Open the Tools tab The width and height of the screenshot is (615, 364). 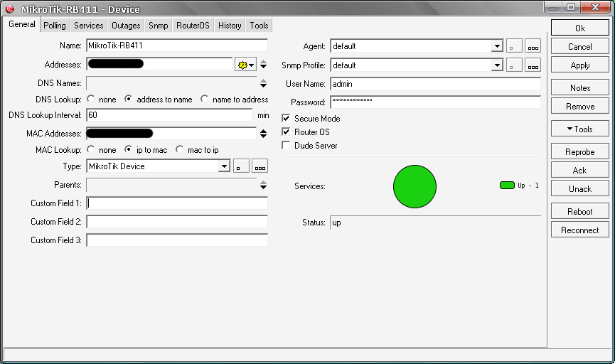coord(260,26)
